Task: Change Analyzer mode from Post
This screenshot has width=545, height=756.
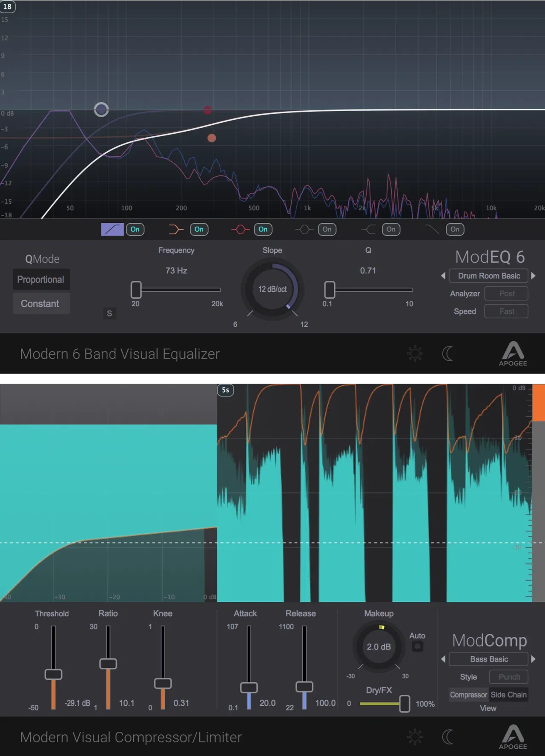Action: tap(507, 293)
